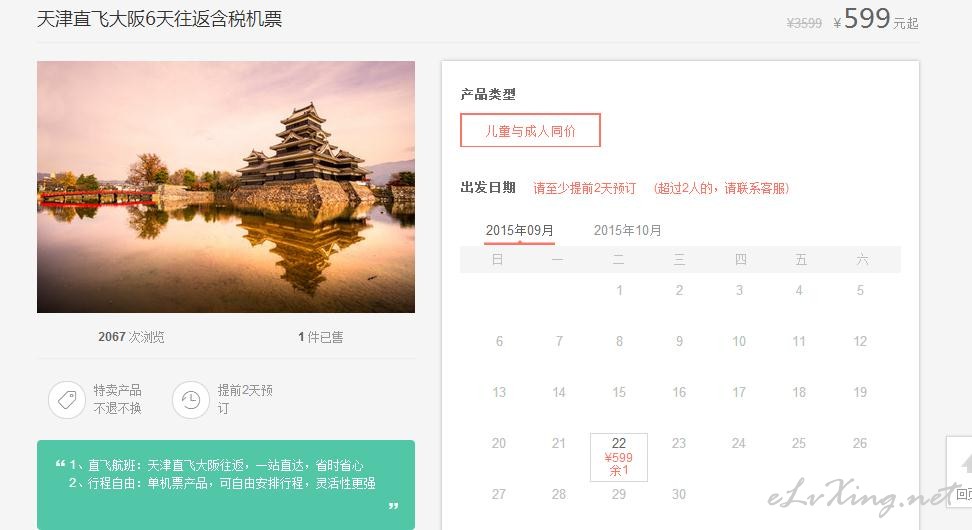The width and height of the screenshot is (972, 530).
Task: Click the 特卖产品 不退不换 label
Action: coord(118,399)
